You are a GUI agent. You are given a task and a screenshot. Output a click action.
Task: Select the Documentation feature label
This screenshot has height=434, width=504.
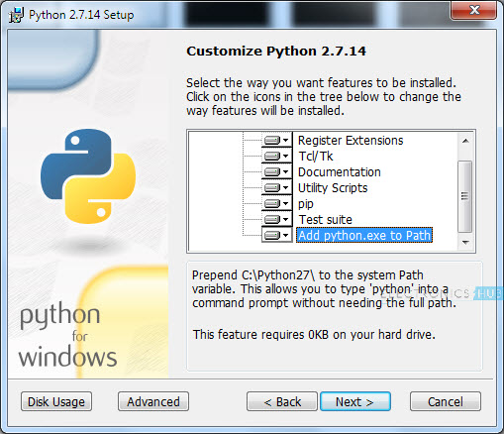tap(339, 171)
